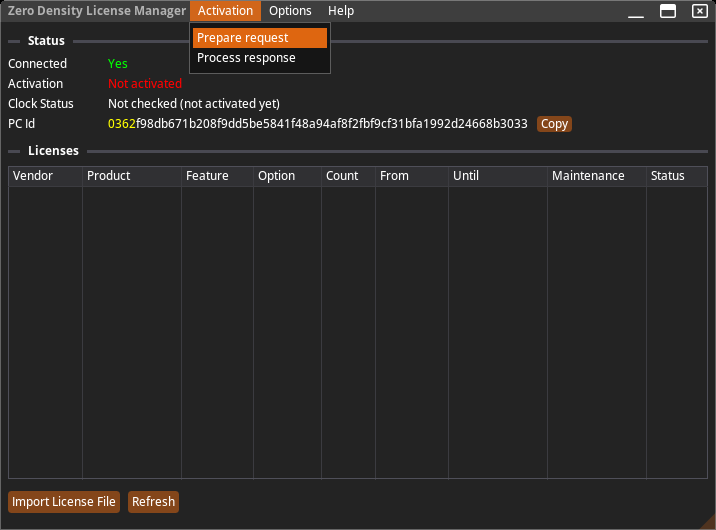The image size is (716, 530).
Task: Refresh the licenses list
Action: point(153,502)
